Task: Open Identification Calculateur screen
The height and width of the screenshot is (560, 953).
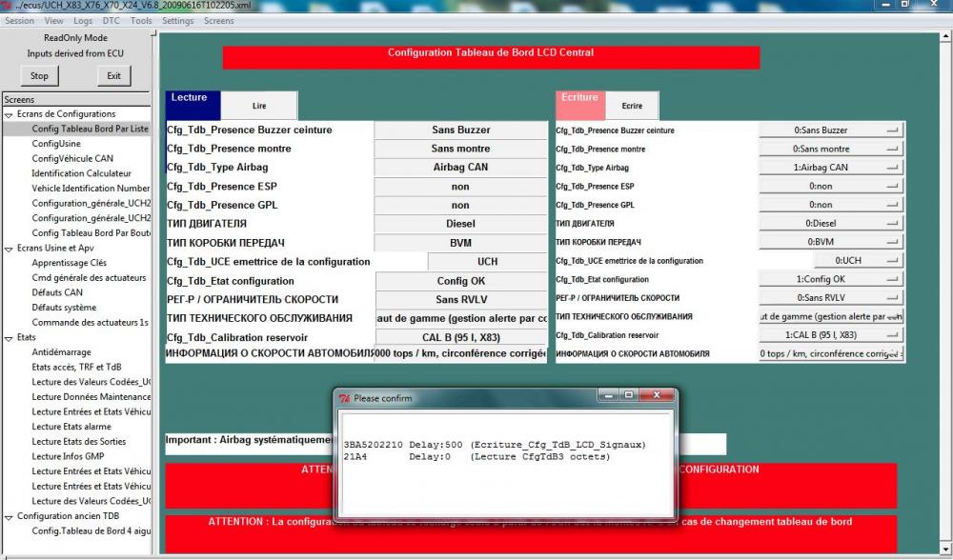Action: pyautogui.click(x=81, y=173)
